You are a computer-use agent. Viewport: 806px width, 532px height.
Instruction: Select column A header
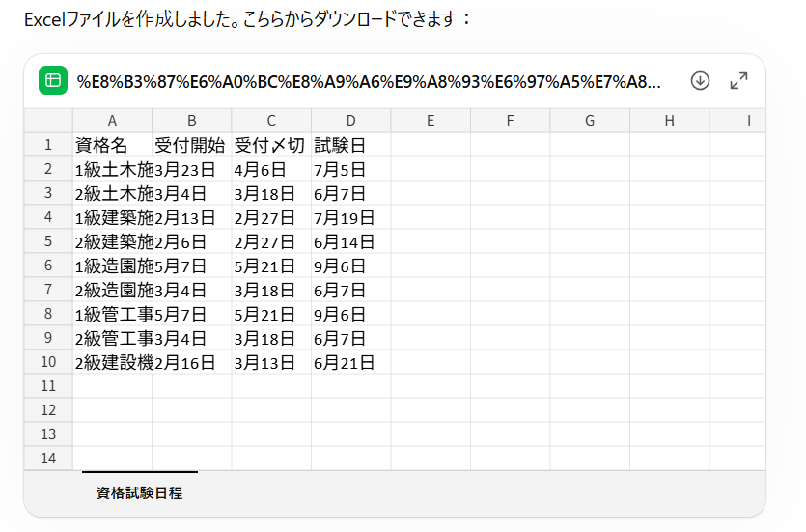[112, 121]
